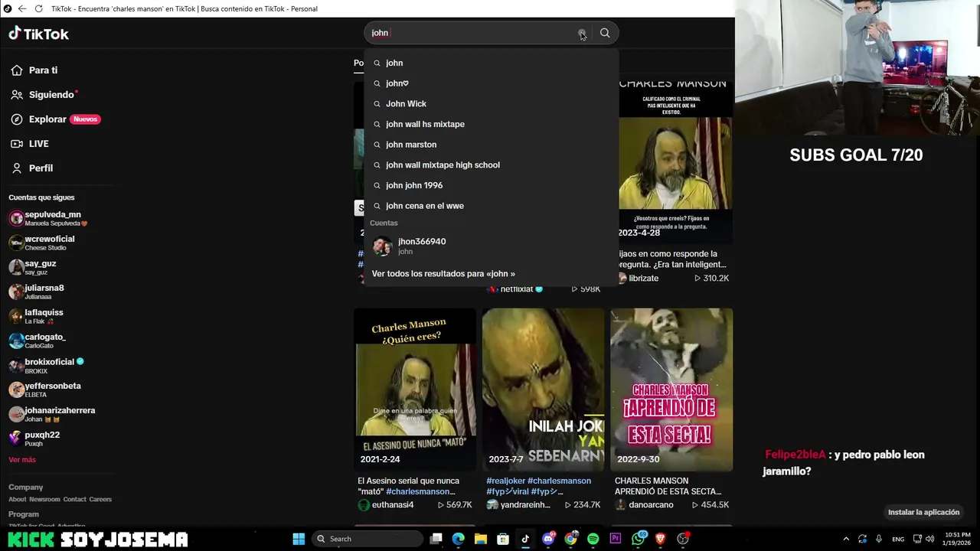Select suggestion "john cena en el wwe"
The height and width of the screenshot is (551, 980).
491,206
